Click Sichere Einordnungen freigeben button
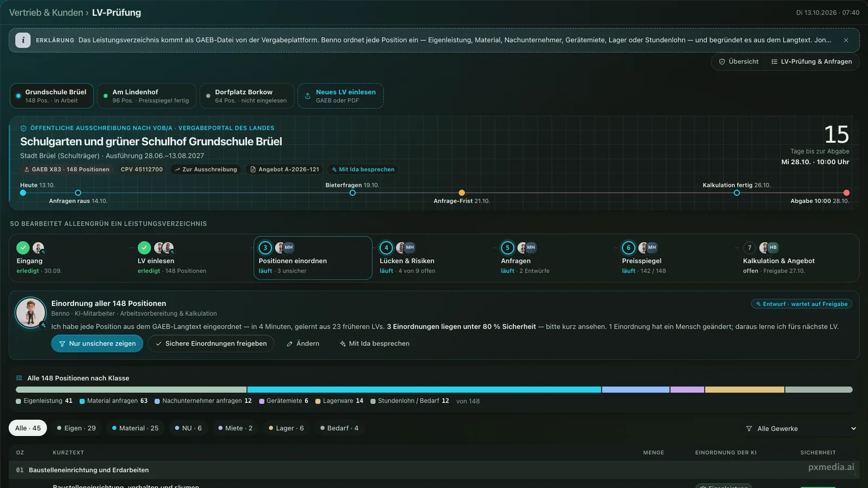Image resolution: width=868 pixels, height=488 pixels. pyautogui.click(x=211, y=344)
